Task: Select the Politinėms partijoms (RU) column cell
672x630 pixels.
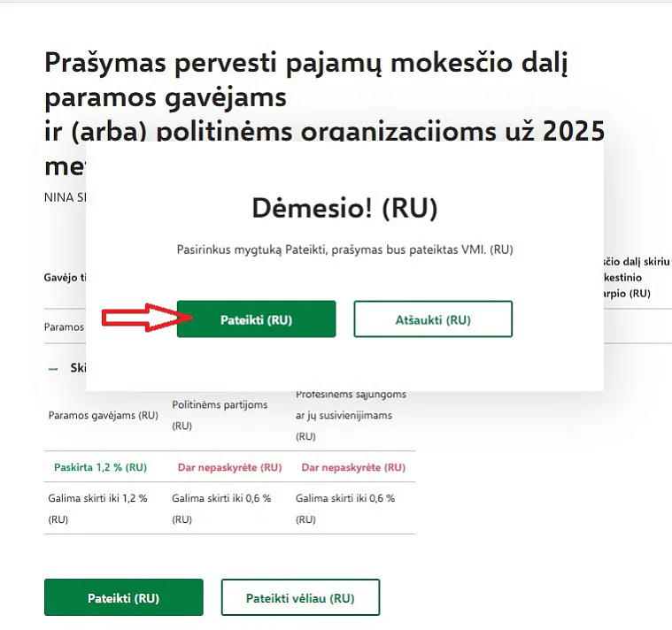Action: [x=220, y=415]
